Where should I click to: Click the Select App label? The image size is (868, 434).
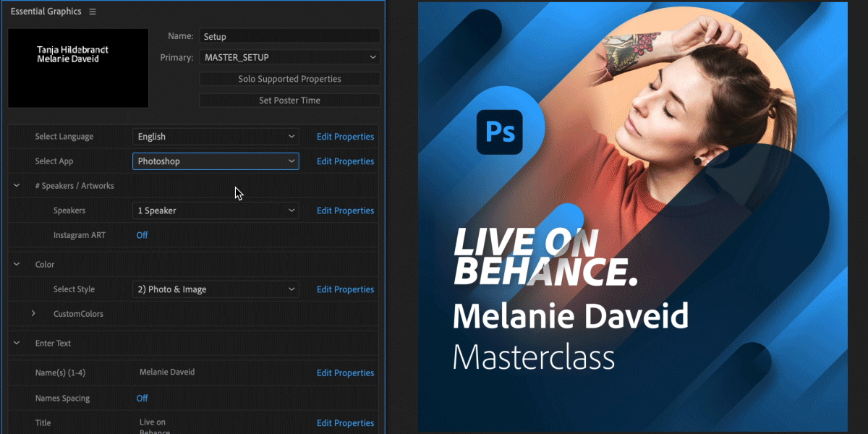54,161
